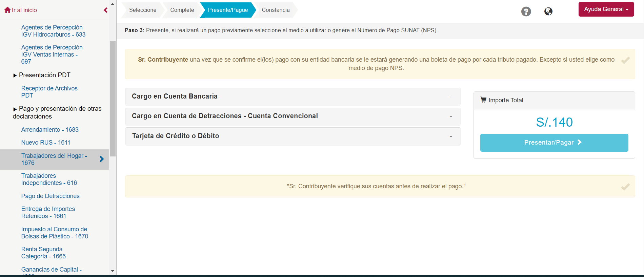The image size is (644, 277).
Task: Click the Ir al inicio link
Action: click(24, 10)
